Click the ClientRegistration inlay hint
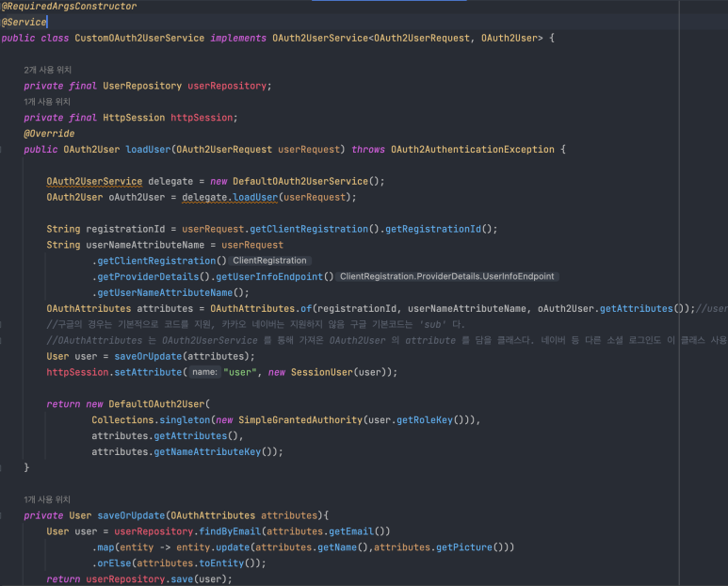The width and height of the screenshot is (728, 586). coord(269,260)
